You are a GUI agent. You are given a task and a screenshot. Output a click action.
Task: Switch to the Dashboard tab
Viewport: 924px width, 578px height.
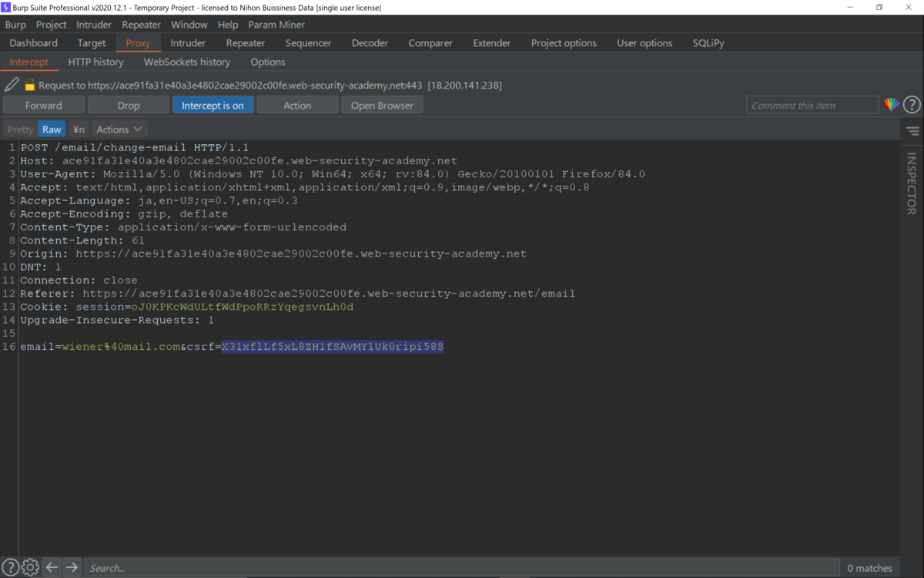click(34, 43)
